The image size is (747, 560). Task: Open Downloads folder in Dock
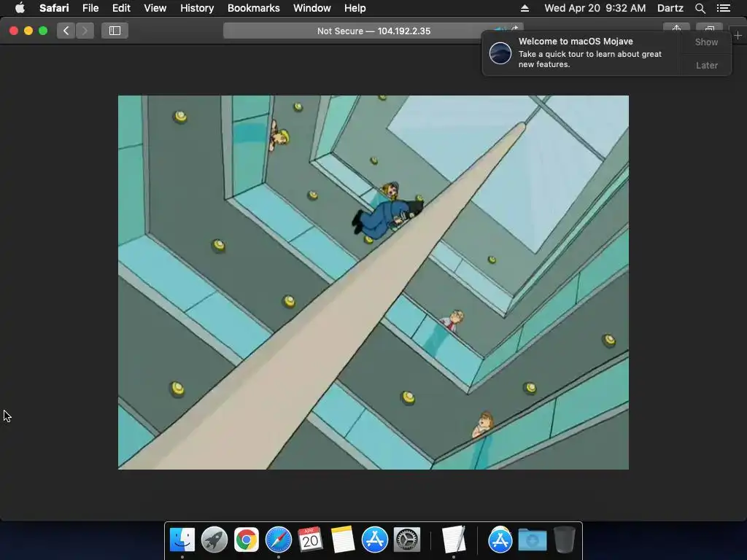coord(532,540)
